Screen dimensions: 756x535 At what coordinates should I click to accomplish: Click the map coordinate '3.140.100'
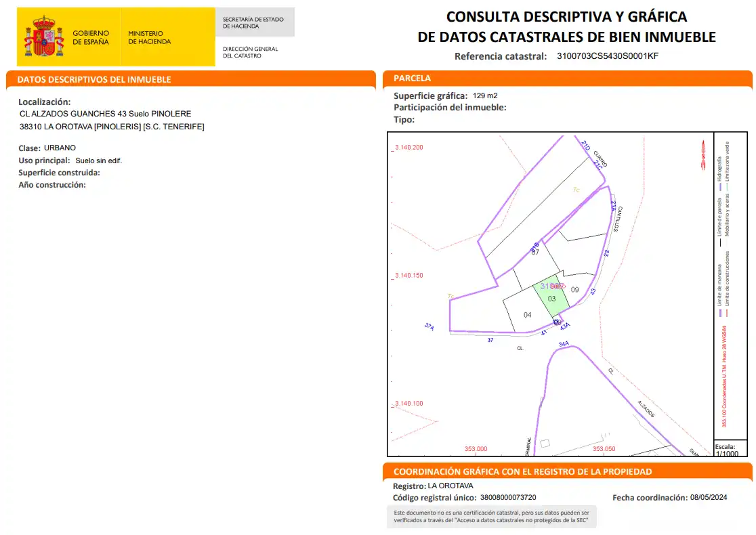pos(409,404)
